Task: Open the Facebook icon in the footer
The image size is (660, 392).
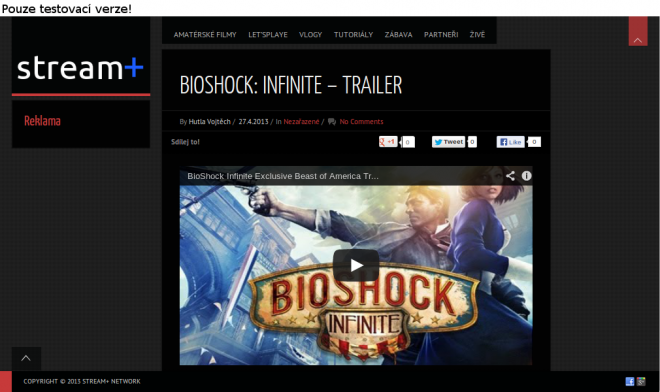Action: coord(630,381)
